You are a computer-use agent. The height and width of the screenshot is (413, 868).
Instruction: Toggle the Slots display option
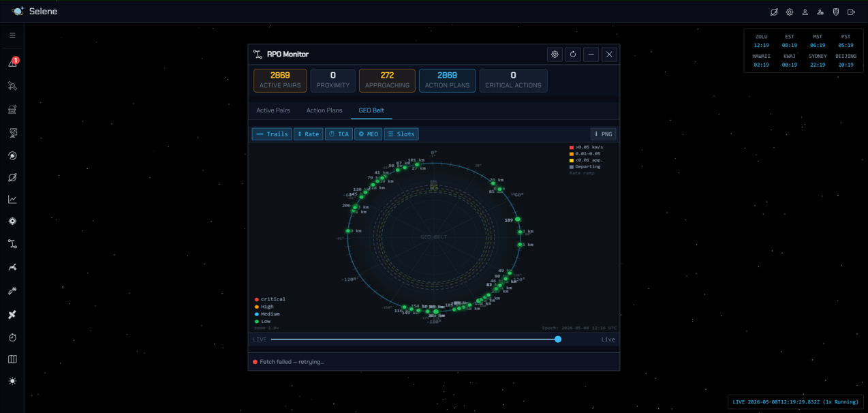(401, 134)
